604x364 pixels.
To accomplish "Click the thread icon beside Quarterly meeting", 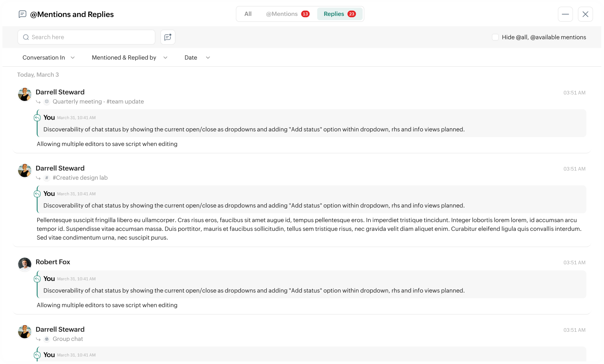I will pyautogui.click(x=47, y=102).
